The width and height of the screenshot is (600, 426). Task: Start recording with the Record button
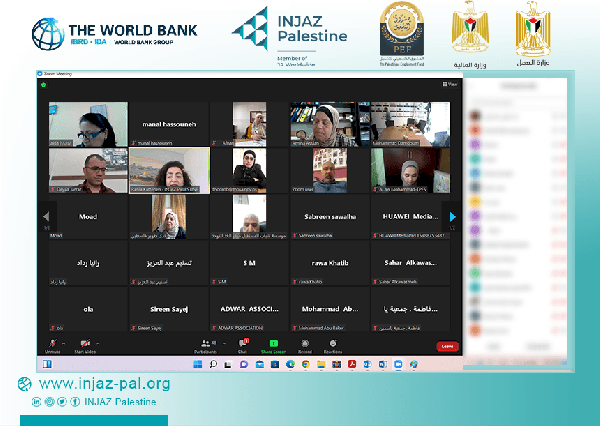(x=305, y=346)
